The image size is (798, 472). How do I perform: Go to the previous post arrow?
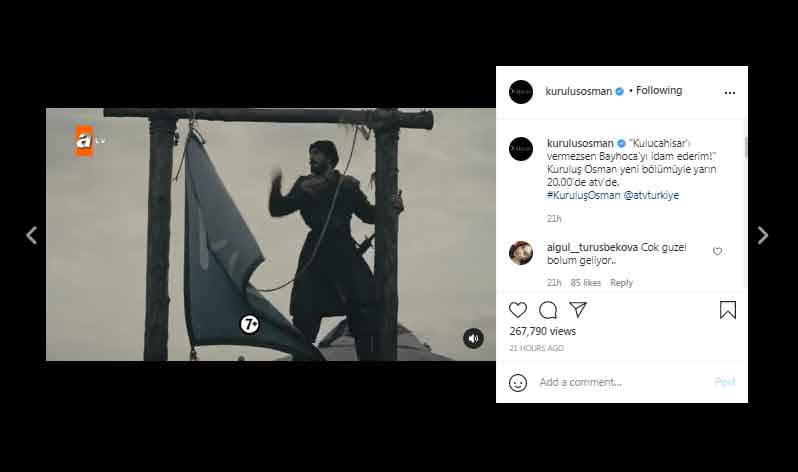click(x=31, y=235)
